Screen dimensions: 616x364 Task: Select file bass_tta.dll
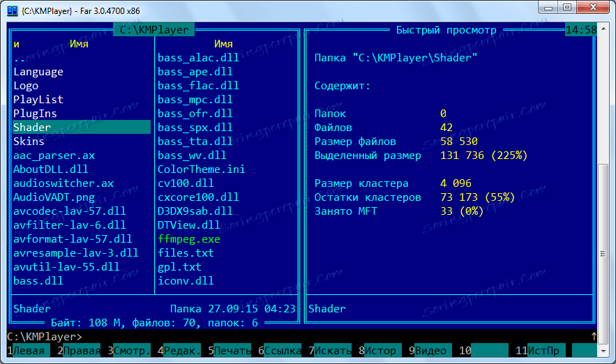click(195, 142)
